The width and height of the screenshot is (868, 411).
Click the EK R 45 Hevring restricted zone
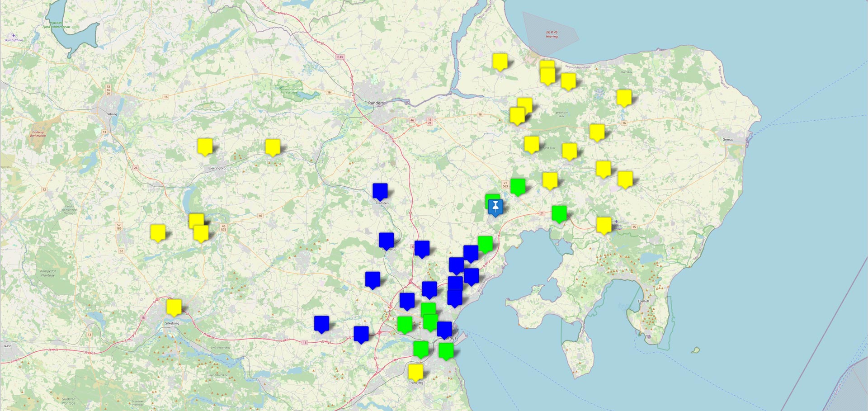click(552, 34)
